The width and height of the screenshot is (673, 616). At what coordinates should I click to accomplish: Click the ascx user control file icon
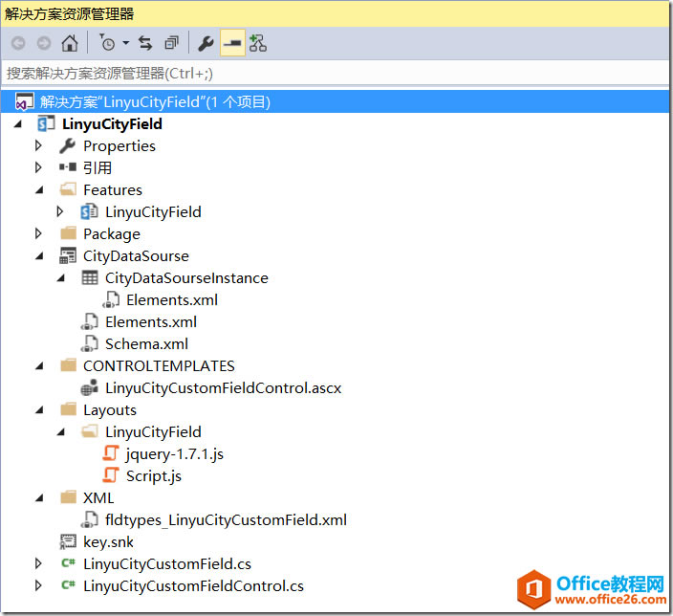point(89,387)
